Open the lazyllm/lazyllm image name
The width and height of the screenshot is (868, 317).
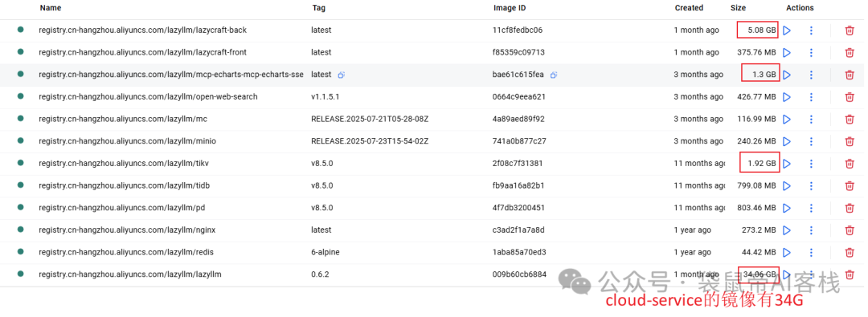[130, 274]
